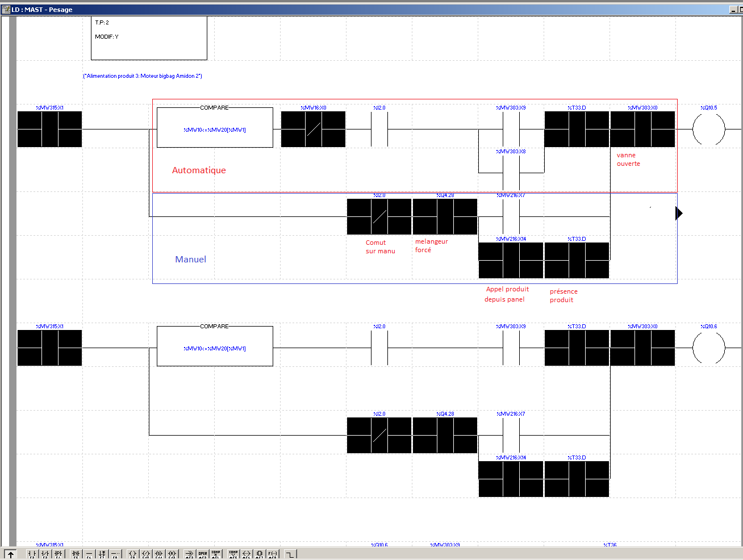
Task: Select the %Q10.5 output coil
Action: coord(708,129)
